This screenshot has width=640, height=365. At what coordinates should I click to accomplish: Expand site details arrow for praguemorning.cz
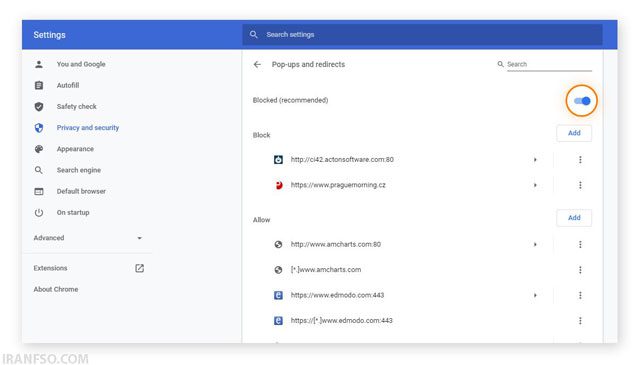pyautogui.click(x=535, y=185)
